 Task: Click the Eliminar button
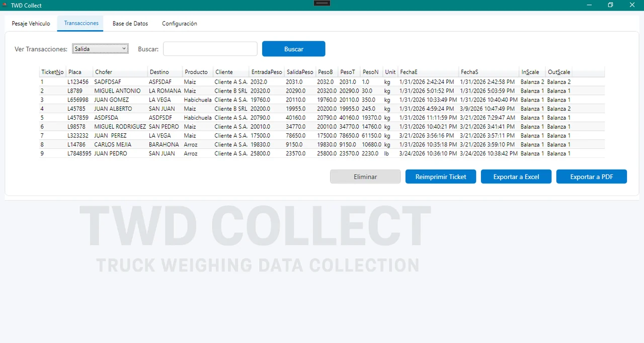pos(365,177)
